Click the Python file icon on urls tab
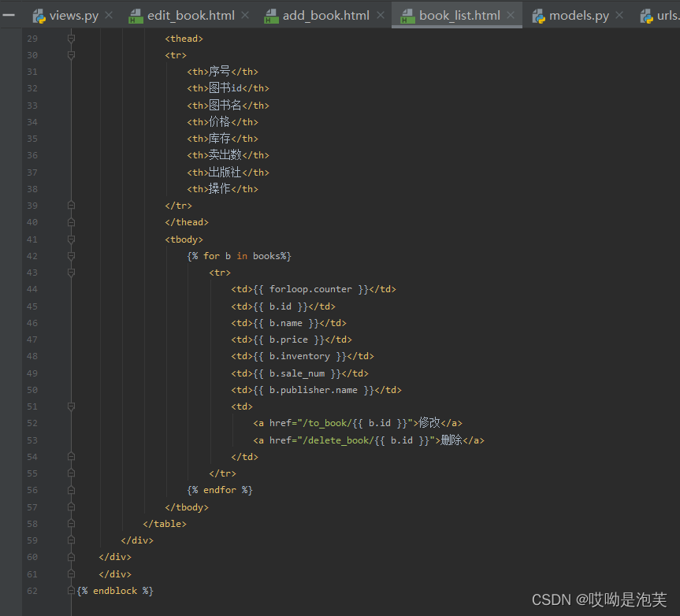This screenshot has height=616, width=680. 647,17
